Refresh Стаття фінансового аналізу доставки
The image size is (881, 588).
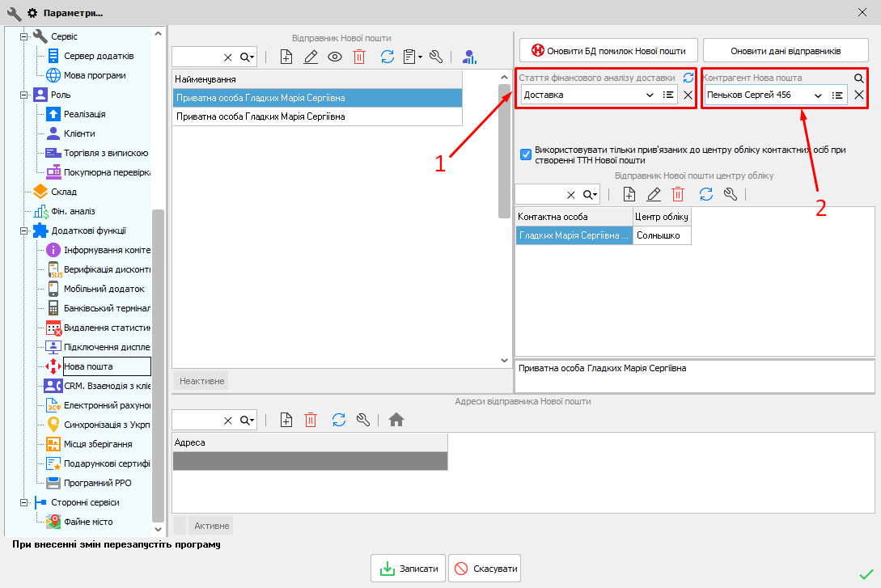click(x=688, y=78)
